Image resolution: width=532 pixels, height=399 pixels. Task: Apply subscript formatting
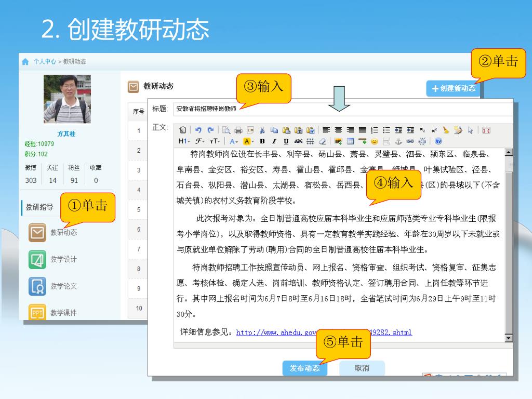pos(422,130)
